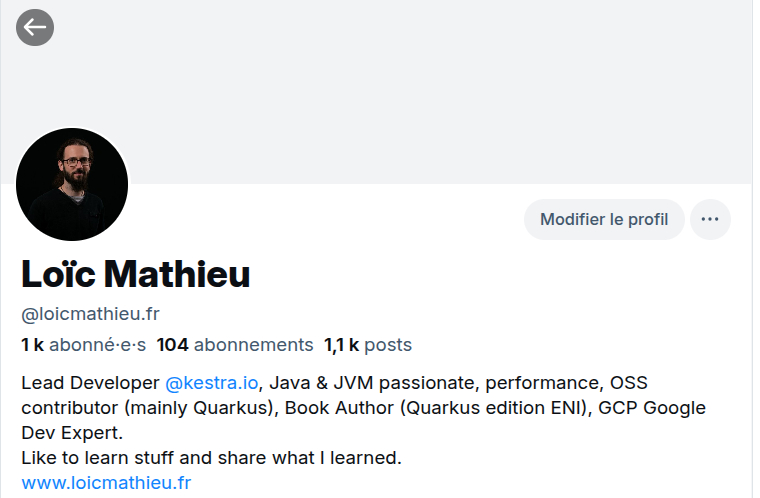Open the three-dot more options menu
The image size is (760, 498).
point(710,220)
